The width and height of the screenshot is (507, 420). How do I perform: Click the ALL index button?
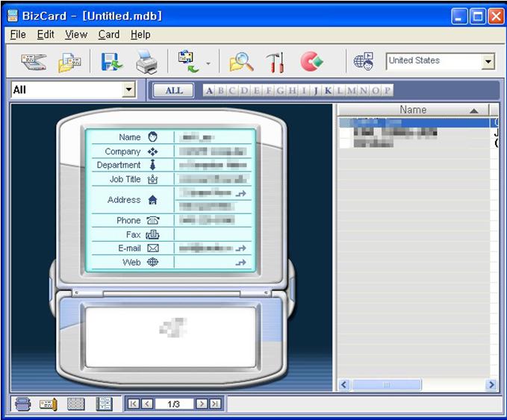[174, 90]
